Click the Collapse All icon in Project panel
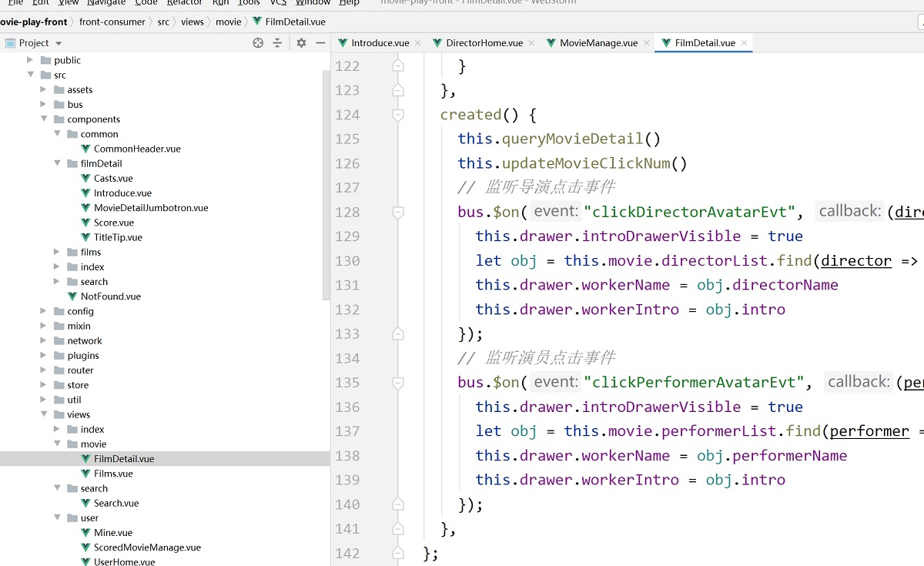This screenshot has width=924, height=566. tap(277, 43)
